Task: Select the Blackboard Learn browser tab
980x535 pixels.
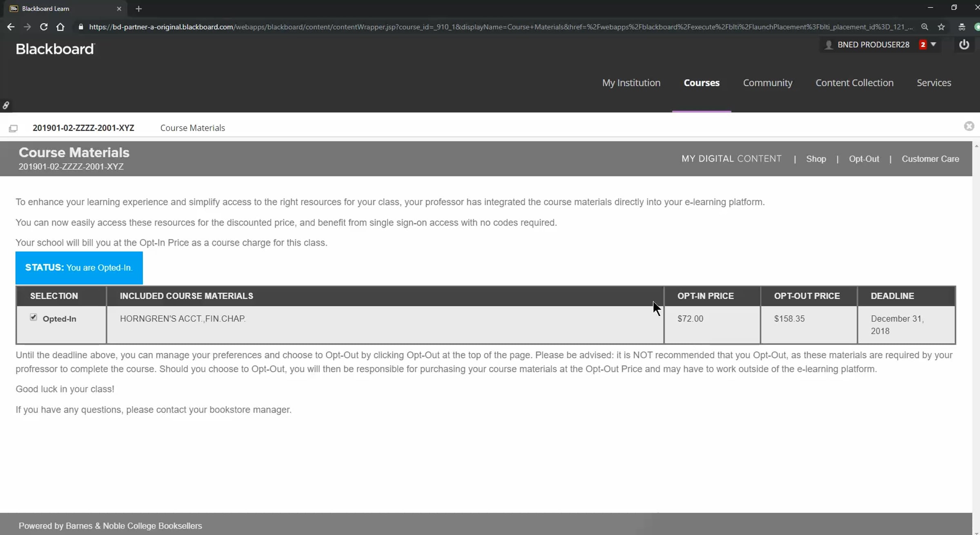Action: click(x=65, y=9)
